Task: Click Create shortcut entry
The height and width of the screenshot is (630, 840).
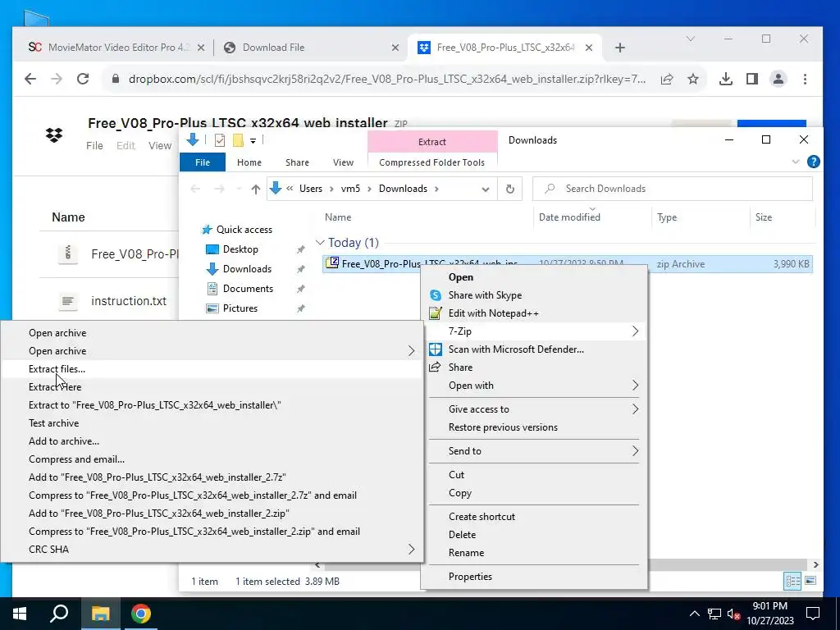Action: (536, 517)
